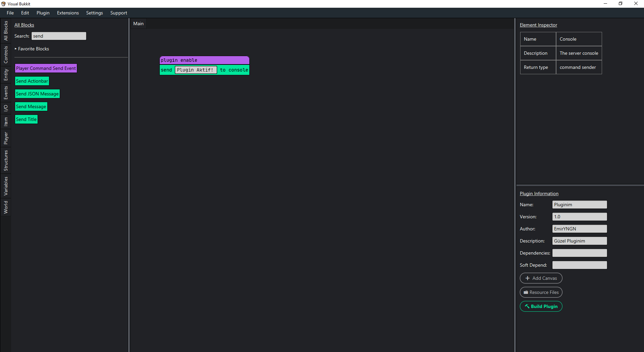Click the Build Plugin button
Viewport: 644px width, 352px height.
(x=541, y=306)
